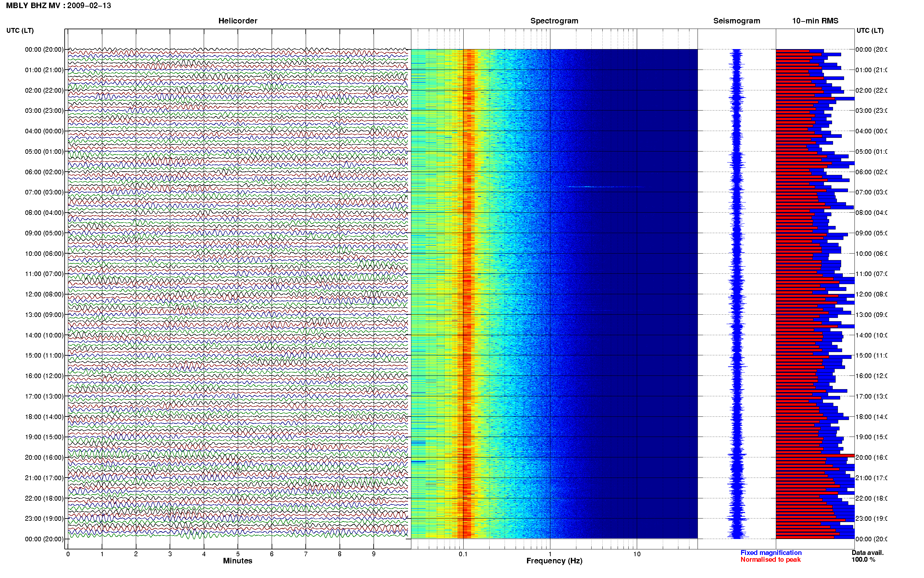Select the Seismogram panel heading
This screenshot has width=924, height=578.
click(737, 21)
